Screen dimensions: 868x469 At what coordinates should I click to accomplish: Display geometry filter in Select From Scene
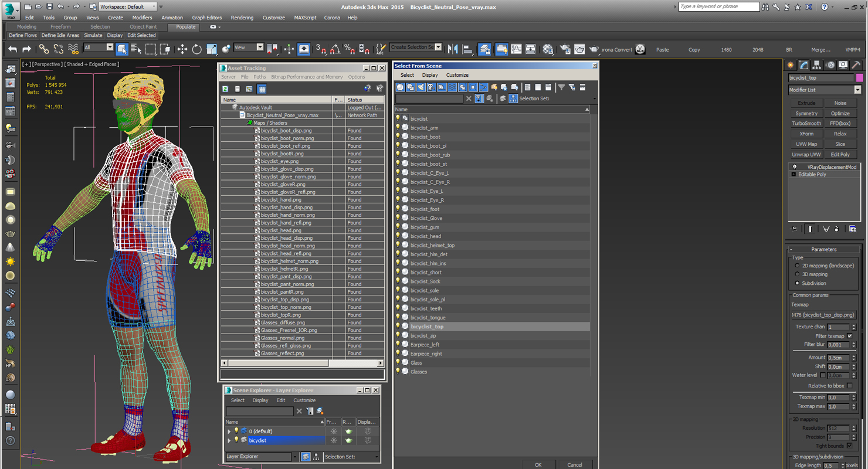(x=400, y=87)
